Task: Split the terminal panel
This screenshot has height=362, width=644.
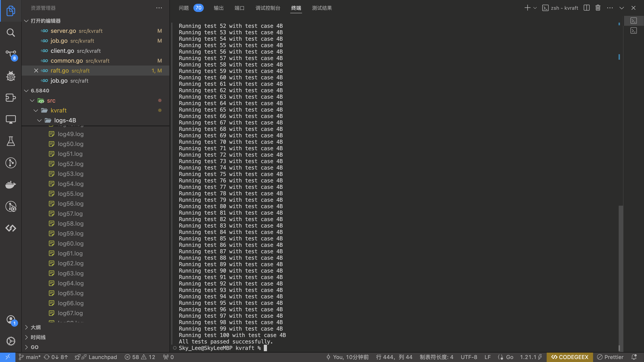Action: 586,8
